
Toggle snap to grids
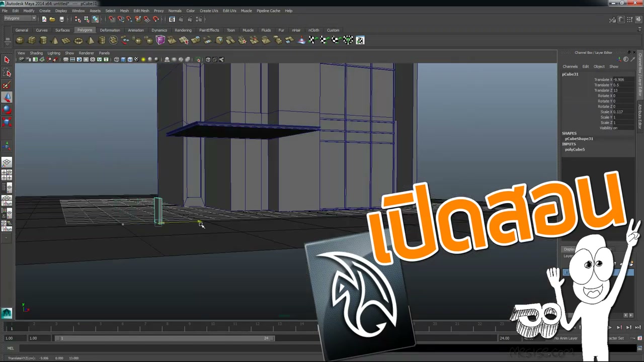[112, 19]
